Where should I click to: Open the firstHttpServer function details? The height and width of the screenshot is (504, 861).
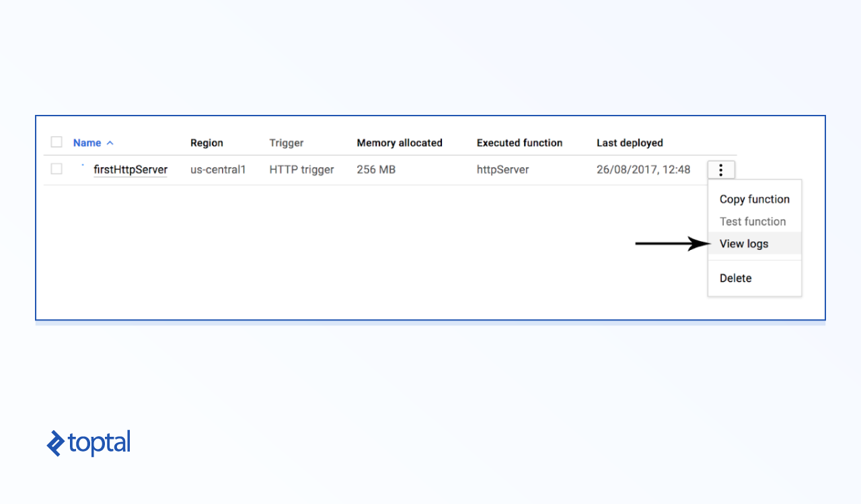point(130,169)
